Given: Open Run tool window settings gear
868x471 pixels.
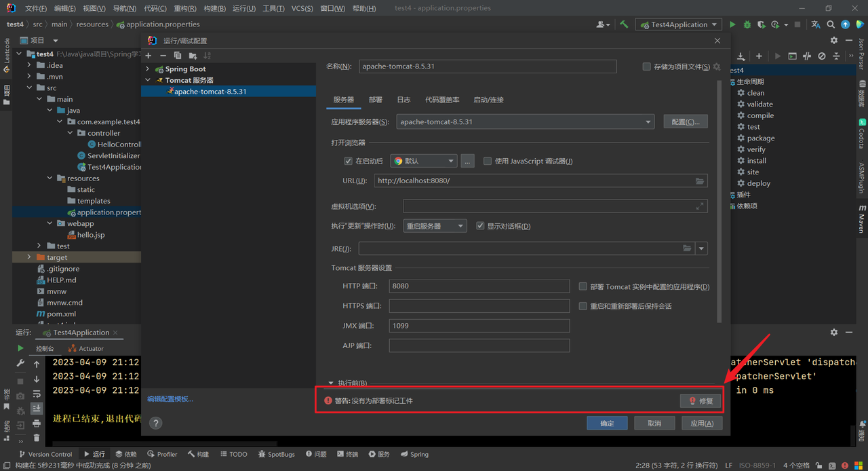Looking at the screenshot, I should 834,333.
